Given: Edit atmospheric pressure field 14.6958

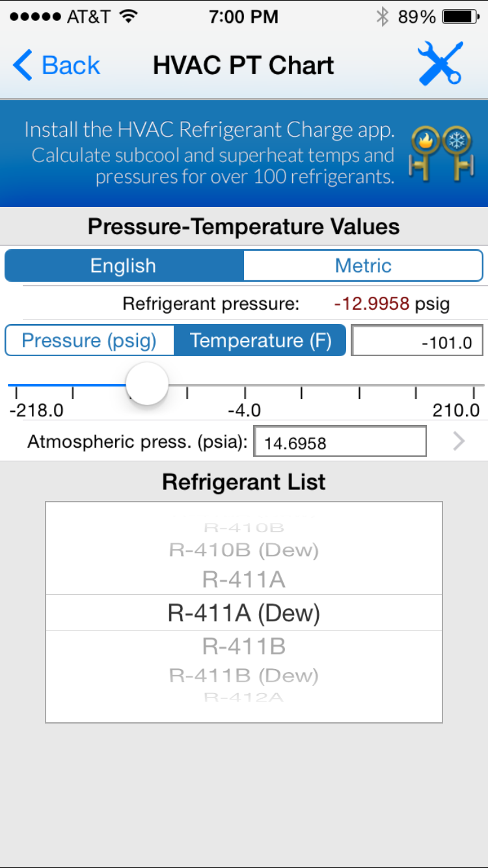Looking at the screenshot, I should (x=340, y=442).
